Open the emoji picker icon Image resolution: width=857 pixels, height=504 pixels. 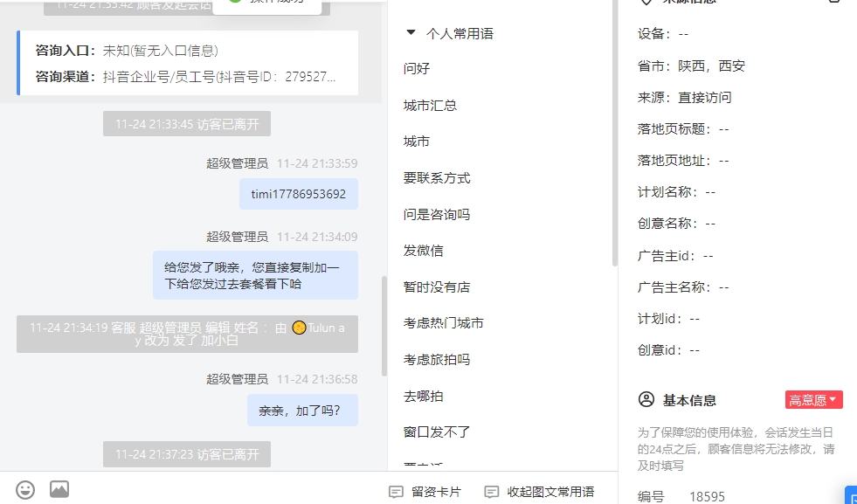click(25, 490)
